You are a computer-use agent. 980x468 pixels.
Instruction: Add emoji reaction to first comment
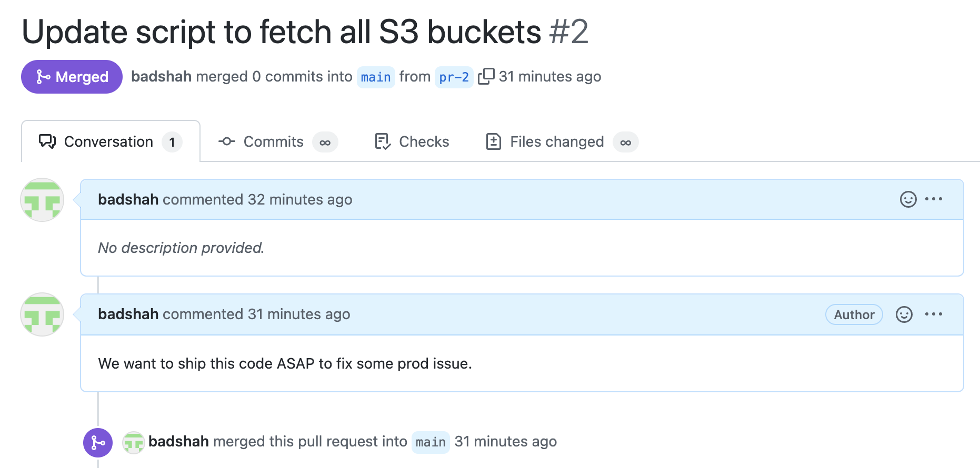tap(908, 199)
